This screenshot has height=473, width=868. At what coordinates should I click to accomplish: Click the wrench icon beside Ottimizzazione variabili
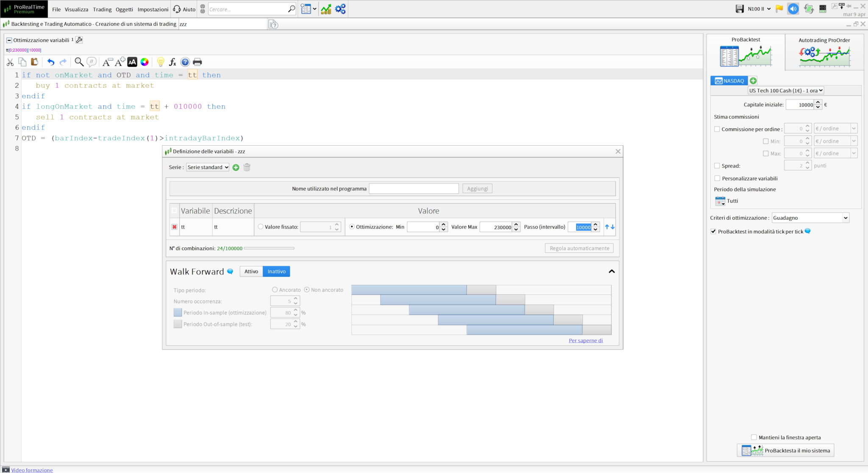79,40
